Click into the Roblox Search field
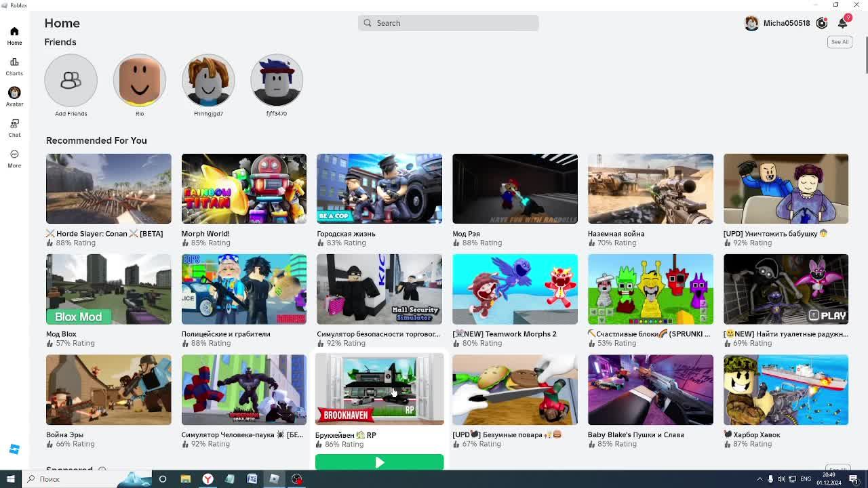The image size is (868, 488). [x=448, y=23]
